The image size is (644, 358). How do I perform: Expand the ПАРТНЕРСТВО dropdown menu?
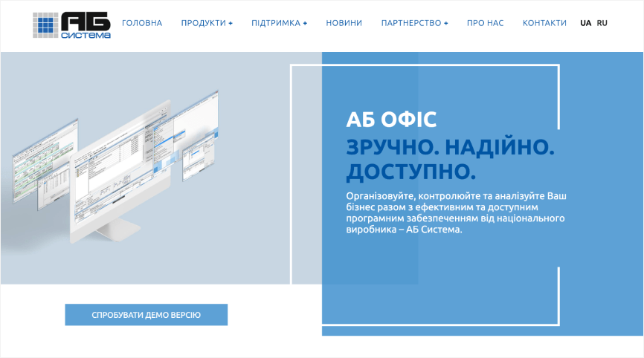(x=414, y=23)
